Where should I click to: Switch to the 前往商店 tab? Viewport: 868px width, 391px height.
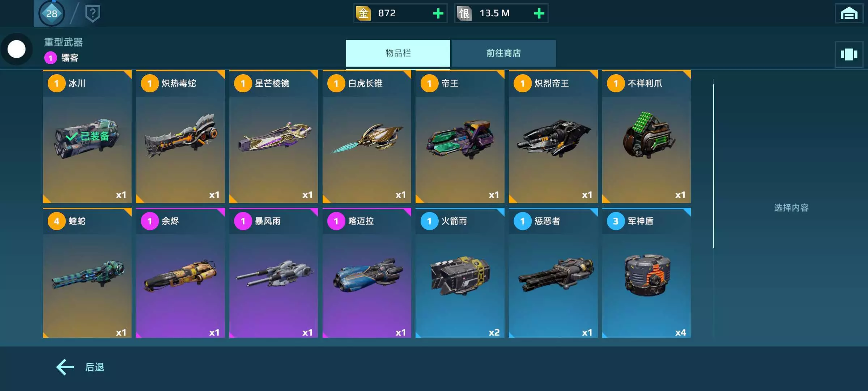[503, 53]
